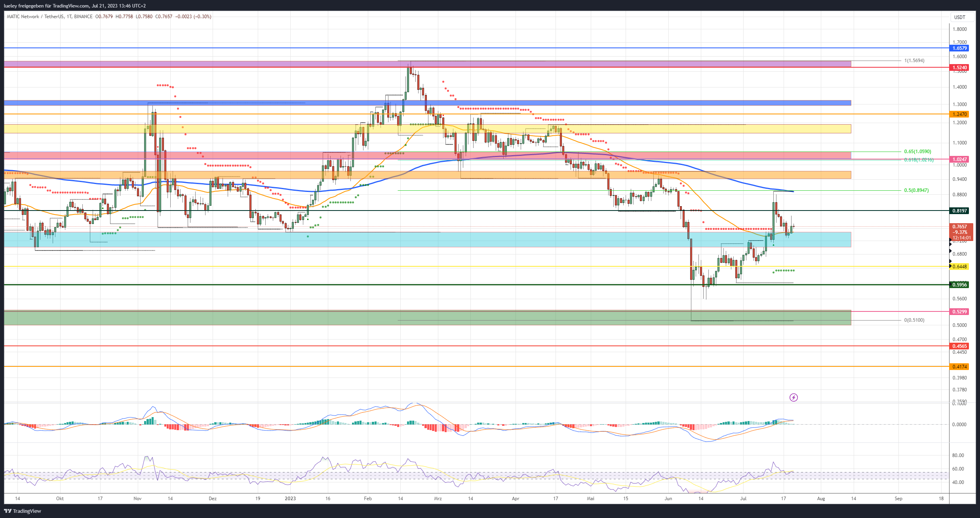Click the orange zone band near 0.96
This screenshot has height=518, width=980.
[x=427, y=175]
